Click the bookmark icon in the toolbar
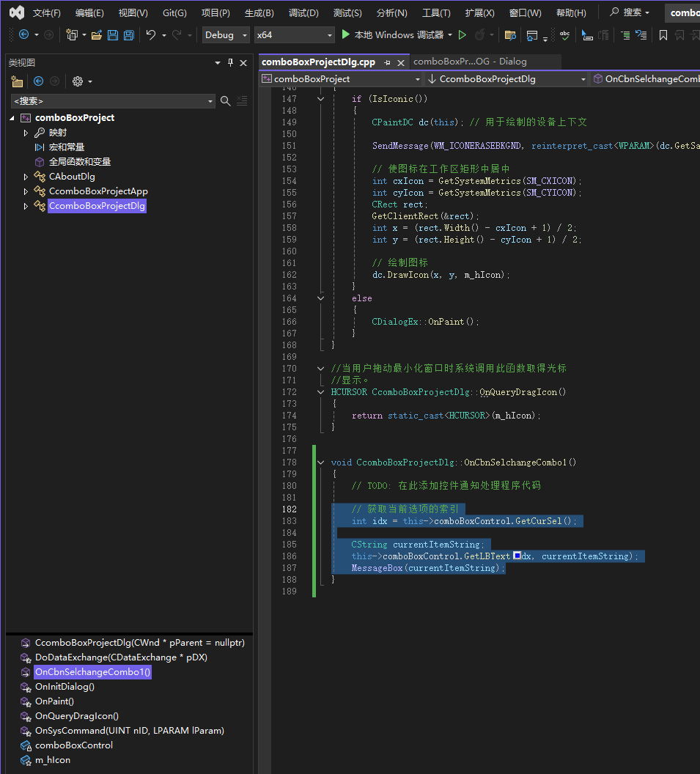This screenshot has width=700, height=774. tap(663, 35)
